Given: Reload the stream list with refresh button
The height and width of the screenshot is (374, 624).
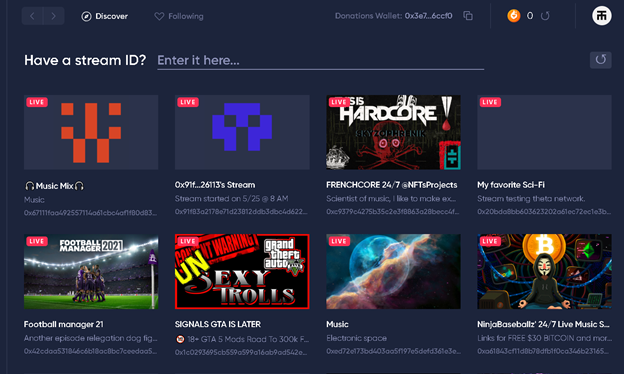Looking at the screenshot, I should point(601,60).
